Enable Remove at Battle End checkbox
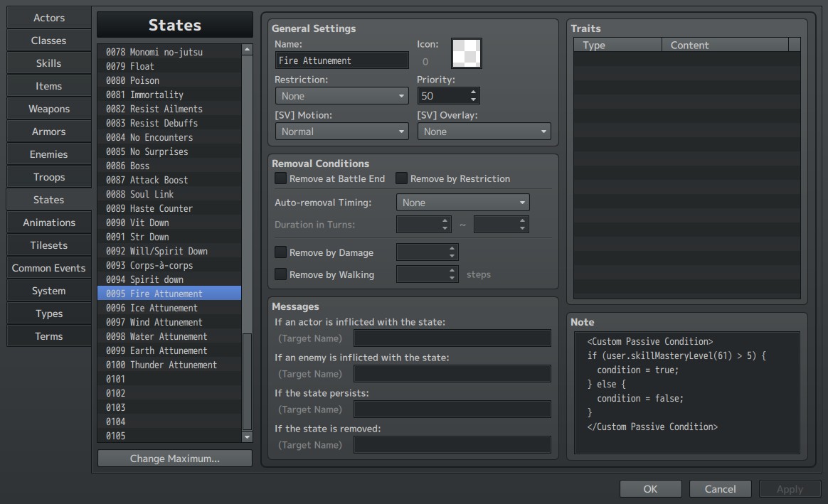 [x=280, y=178]
